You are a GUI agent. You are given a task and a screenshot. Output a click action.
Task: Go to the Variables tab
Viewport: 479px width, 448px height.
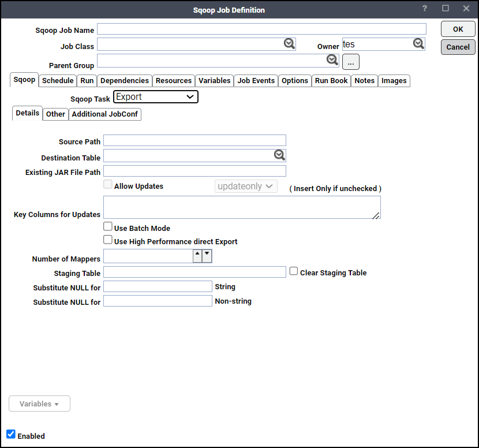pos(215,81)
